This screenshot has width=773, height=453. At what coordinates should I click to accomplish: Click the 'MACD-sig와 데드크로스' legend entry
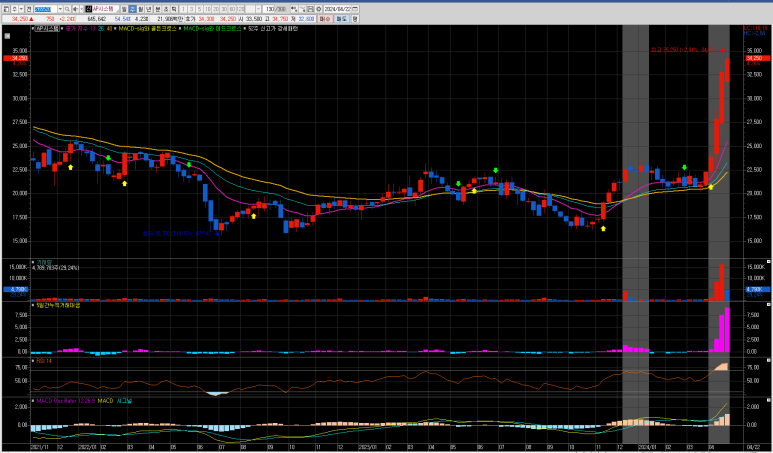pos(212,29)
